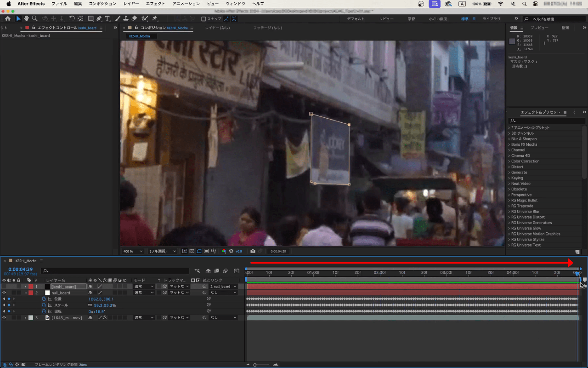Open the (フル画質) resolution dropdown
This screenshot has height=368, width=588.
(x=163, y=251)
